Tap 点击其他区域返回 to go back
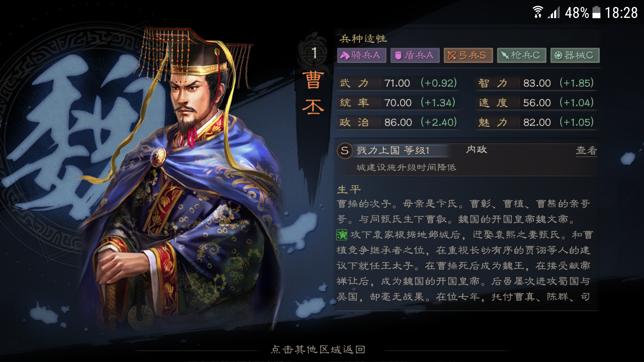The height and width of the screenshot is (362, 644). pyautogui.click(x=318, y=349)
